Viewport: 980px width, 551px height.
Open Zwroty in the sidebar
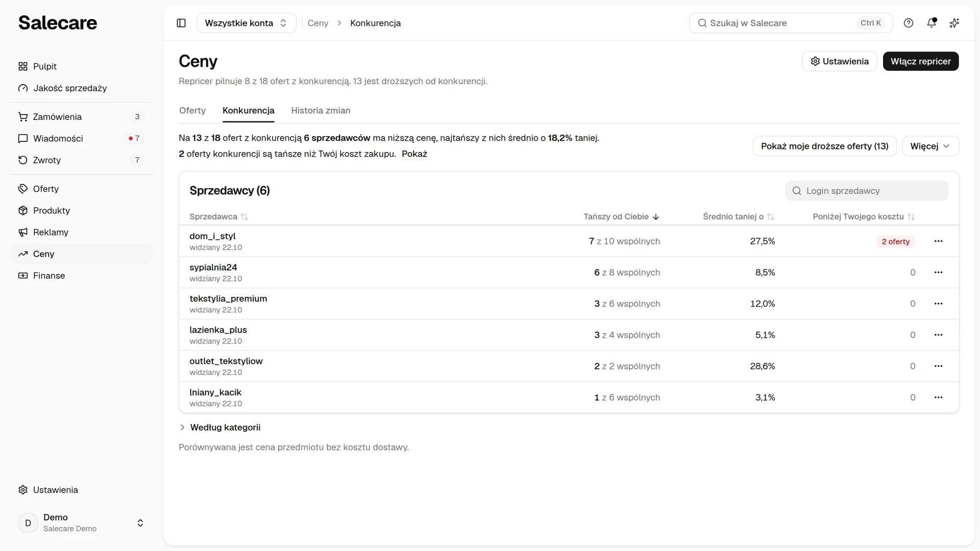(x=82, y=160)
